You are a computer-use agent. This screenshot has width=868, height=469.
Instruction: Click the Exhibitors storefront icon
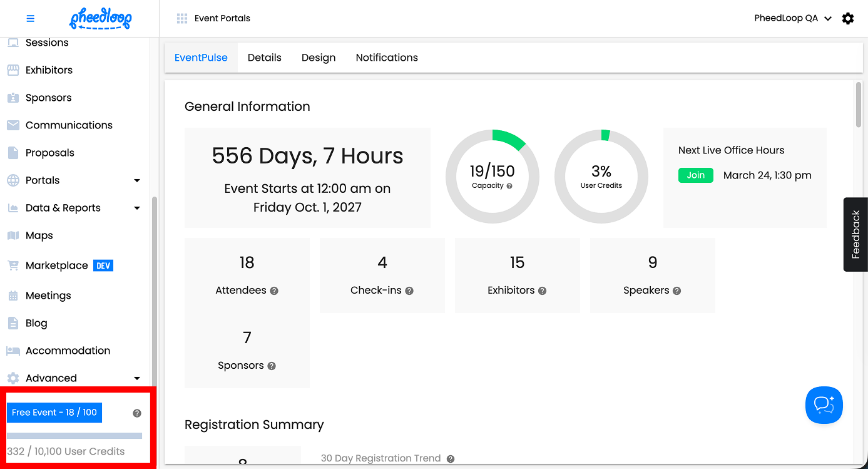point(13,70)
